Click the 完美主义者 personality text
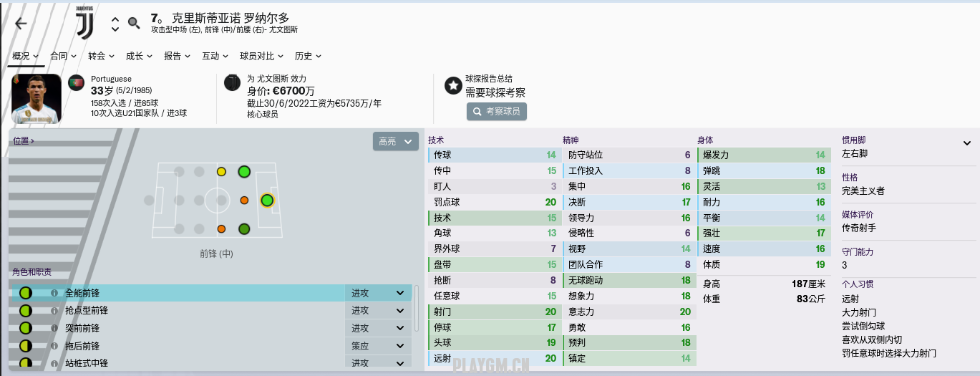 tap(864, 191)
